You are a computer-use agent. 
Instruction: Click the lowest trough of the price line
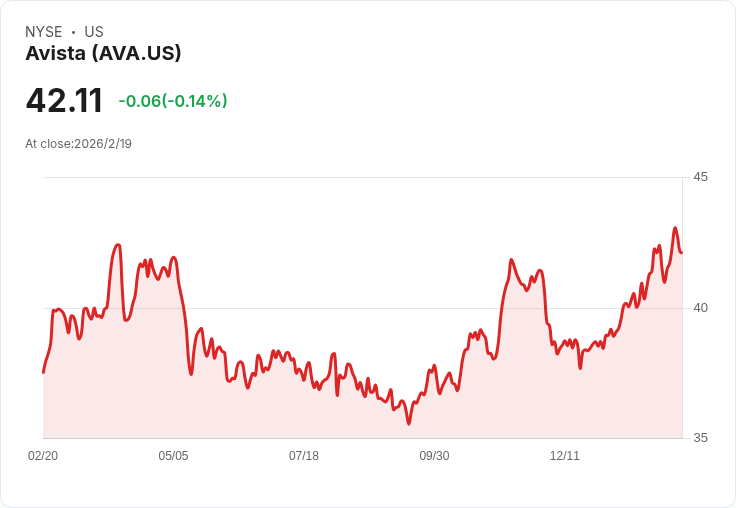point(408,423)
